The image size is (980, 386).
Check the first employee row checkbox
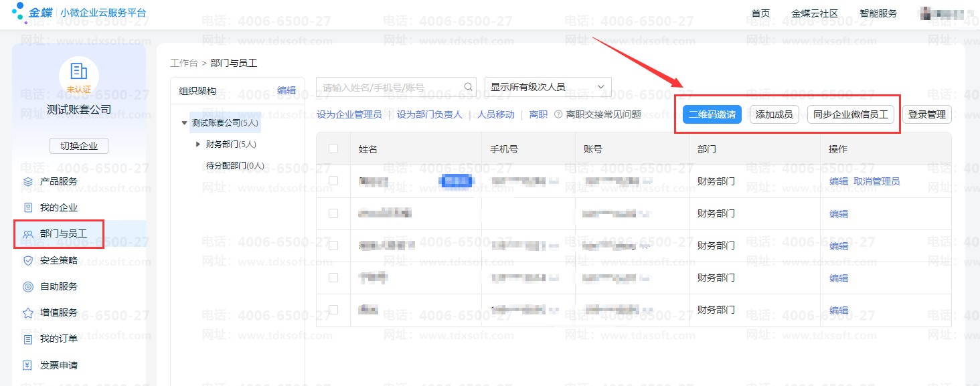(333, 181)
